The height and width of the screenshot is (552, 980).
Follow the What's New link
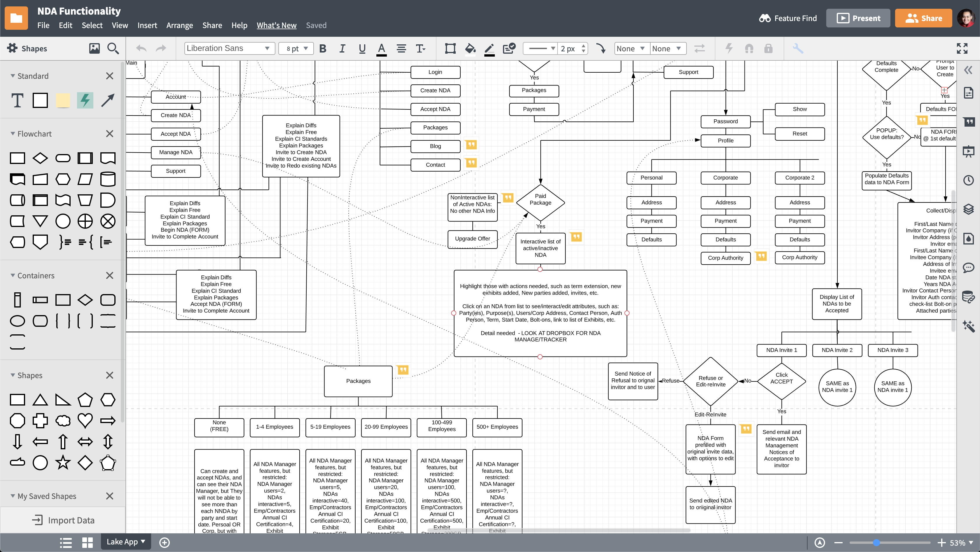point(277,25)
